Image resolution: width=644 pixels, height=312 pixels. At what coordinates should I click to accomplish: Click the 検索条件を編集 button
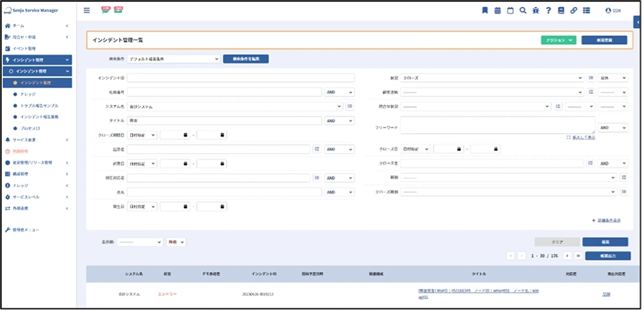[x=245, y=59]
